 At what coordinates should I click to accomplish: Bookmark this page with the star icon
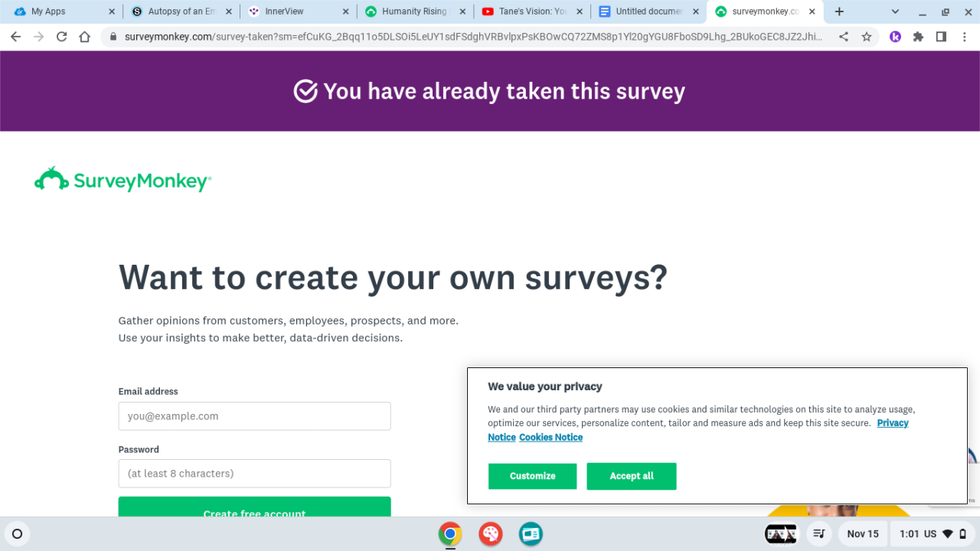(x=867, y=37)
